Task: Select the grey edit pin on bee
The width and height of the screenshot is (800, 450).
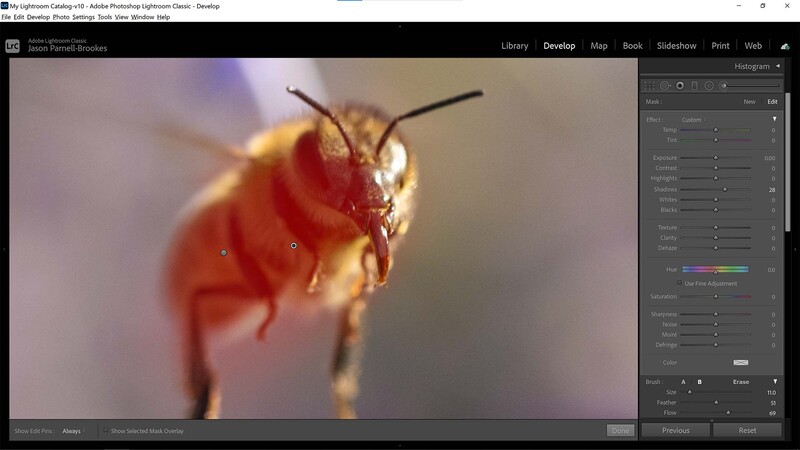Action: 223,253
